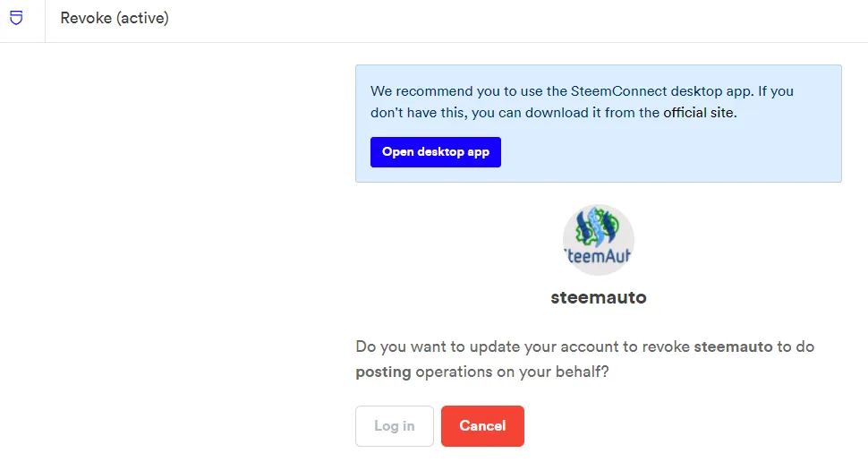Screen dimensions: 868x462
Task: Follow the official site link
Action: tap(700, 113)
